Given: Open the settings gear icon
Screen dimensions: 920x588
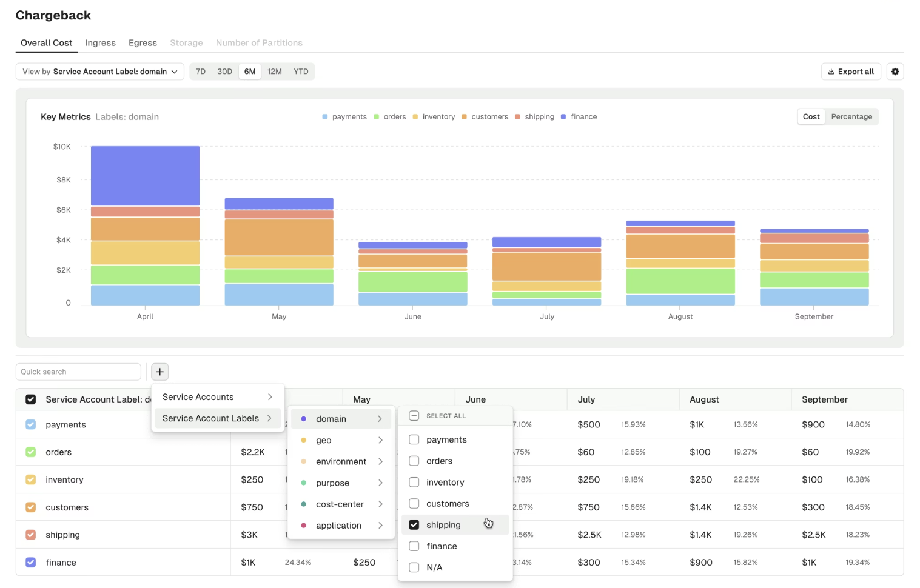Looking at the screenshot, I should coord(895,72).
